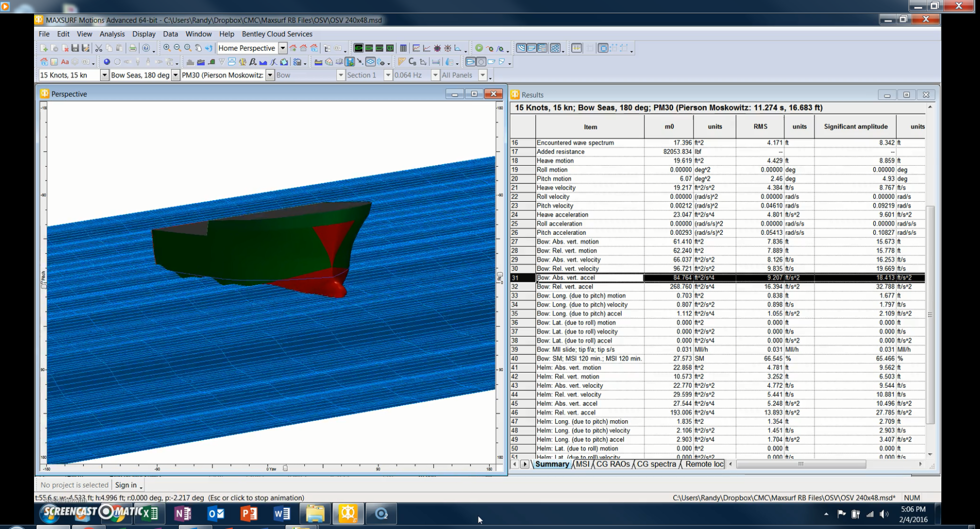Image resolution: width=980 pixels, height=529 pixels.
Task: Click the Results horizontal scrollbar thumb
Action: [x=801, y=464]
